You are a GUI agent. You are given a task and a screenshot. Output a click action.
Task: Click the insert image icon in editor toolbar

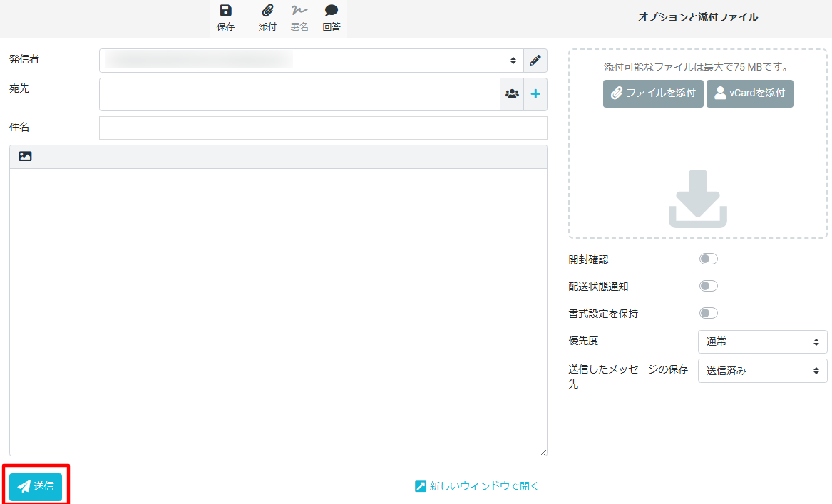[x=25, y=157]
